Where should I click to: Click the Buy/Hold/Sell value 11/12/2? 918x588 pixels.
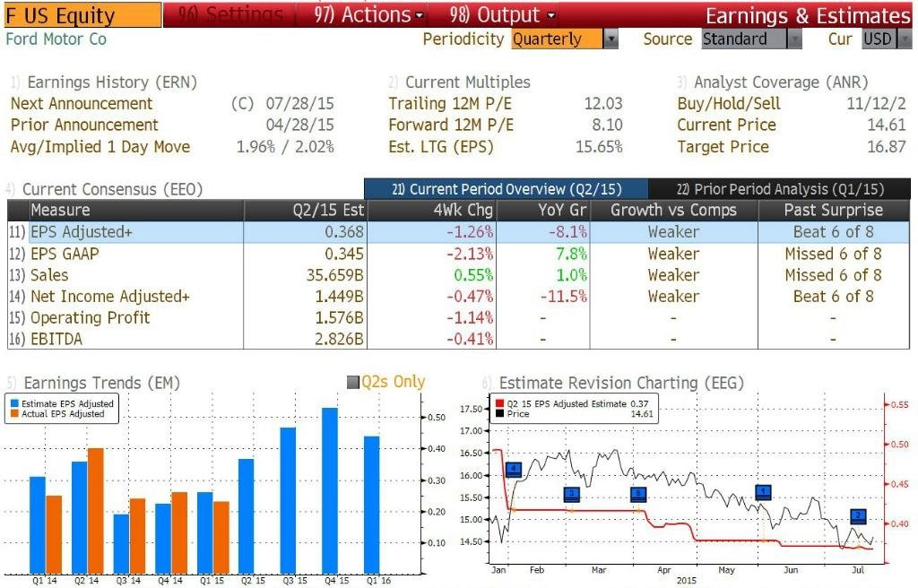(x=876, y=104)
